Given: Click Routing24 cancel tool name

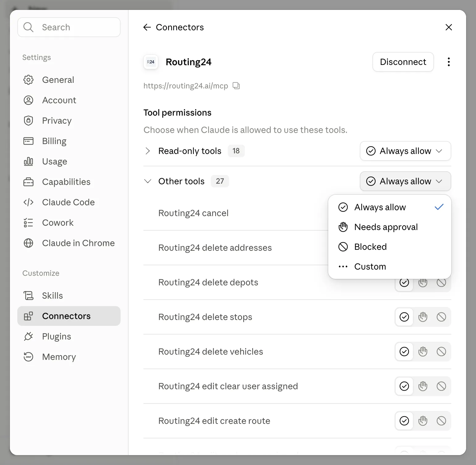Looking at the screenshot, I should 193,213.
